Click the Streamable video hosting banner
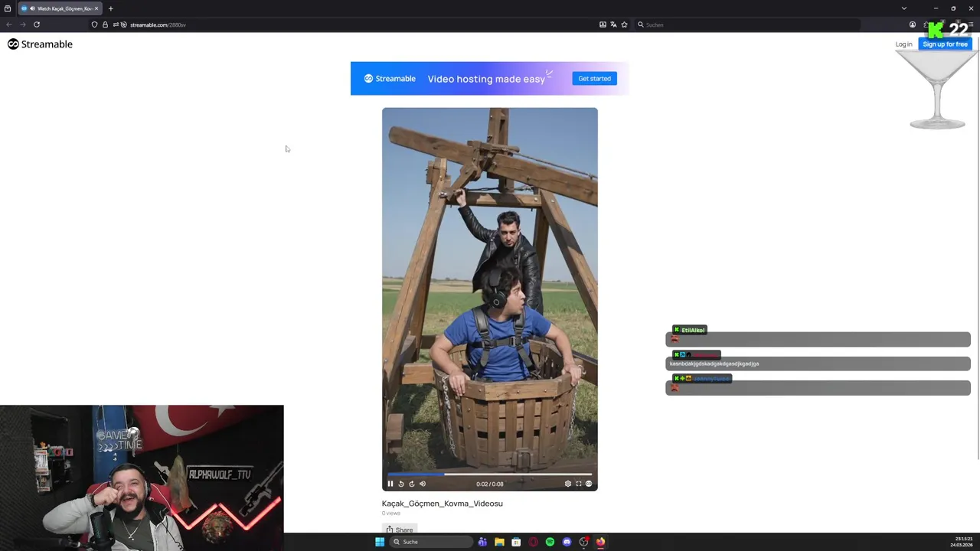980x551 pixels. (x=490, y=79)
